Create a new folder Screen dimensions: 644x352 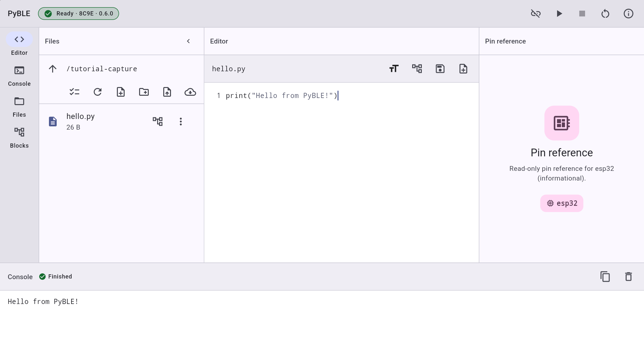click(x=144, y=92)
